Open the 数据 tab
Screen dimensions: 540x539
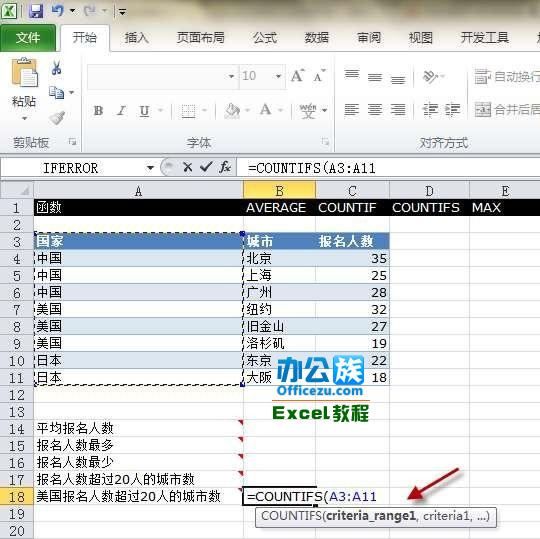(316, 38)
